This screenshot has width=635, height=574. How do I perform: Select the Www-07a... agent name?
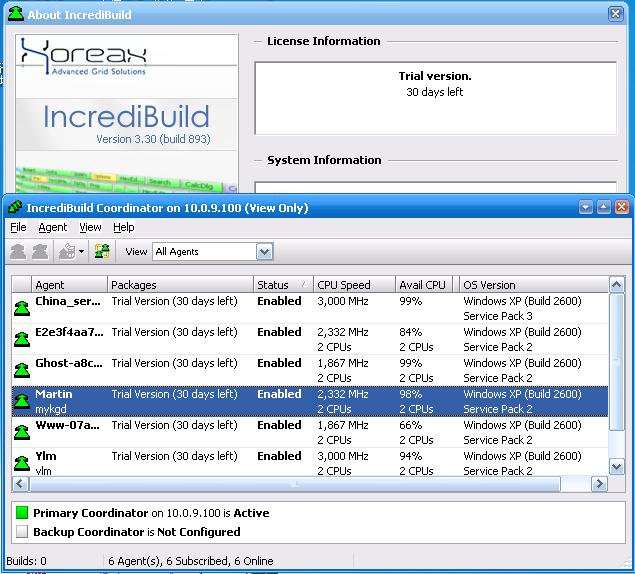pyautogui.click(x=68, y=425)
